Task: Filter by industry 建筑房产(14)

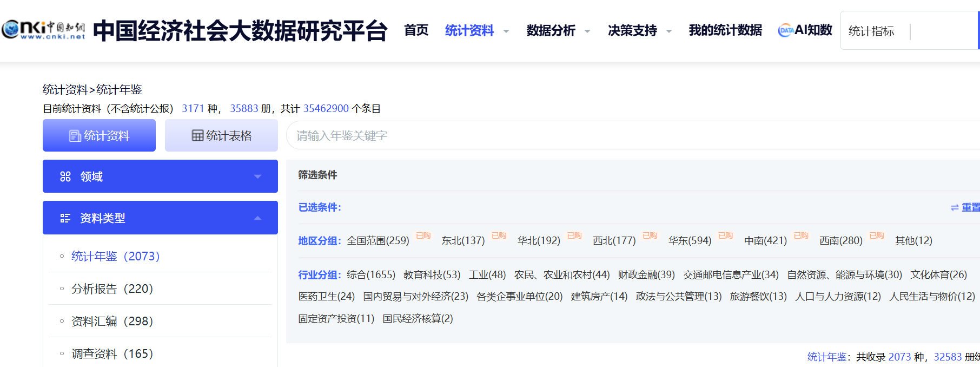Action: click(x=599, y=296)
